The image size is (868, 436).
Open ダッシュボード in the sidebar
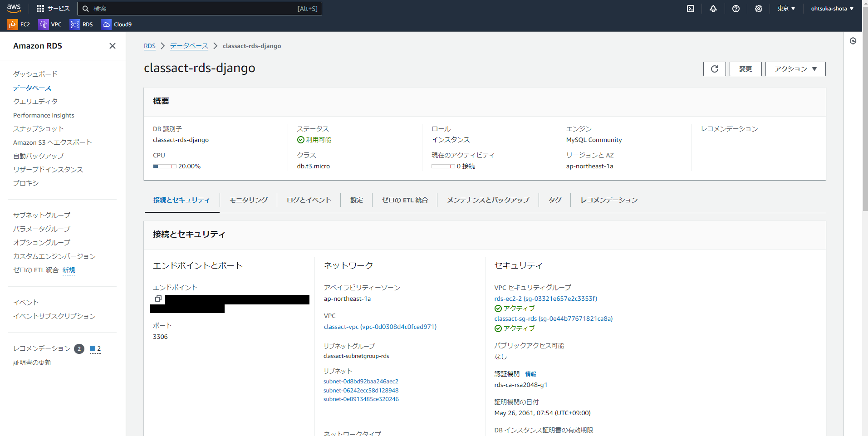pyautogui.click(x=35, y=74)
